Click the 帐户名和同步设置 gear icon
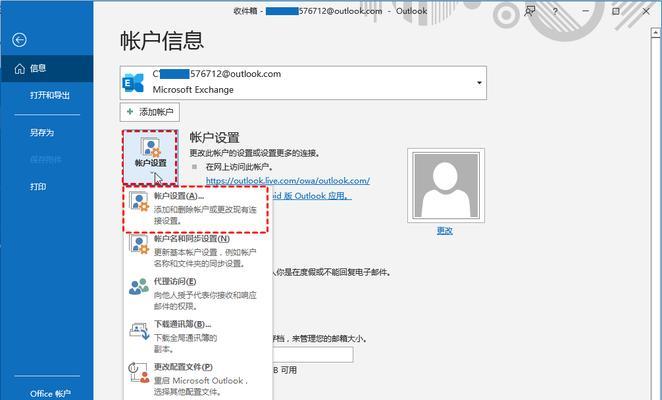 tap(139, 245)
